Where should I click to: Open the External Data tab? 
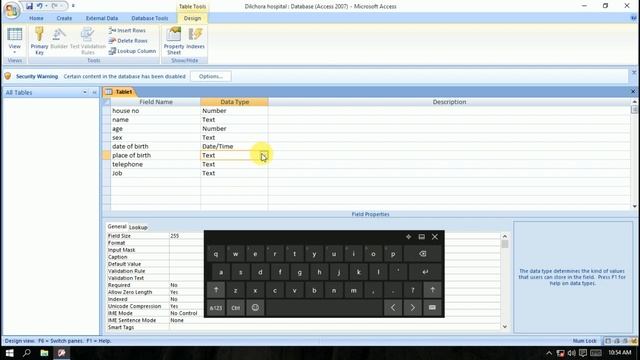(102, 18)
